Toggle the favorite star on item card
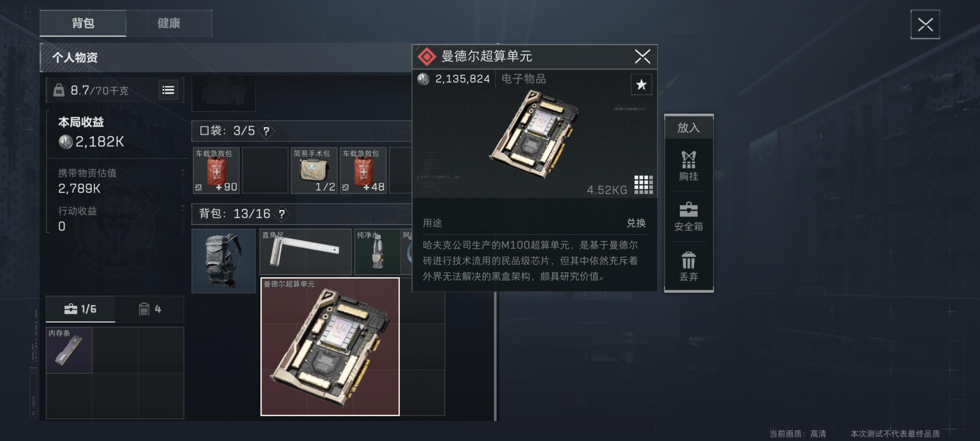Image resolution: width=980 pixels, height=441 pixels. [641, 85]
